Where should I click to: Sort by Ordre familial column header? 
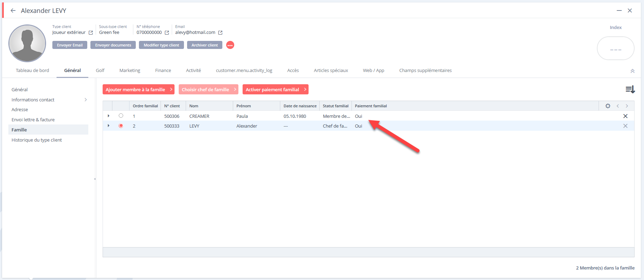145,106
